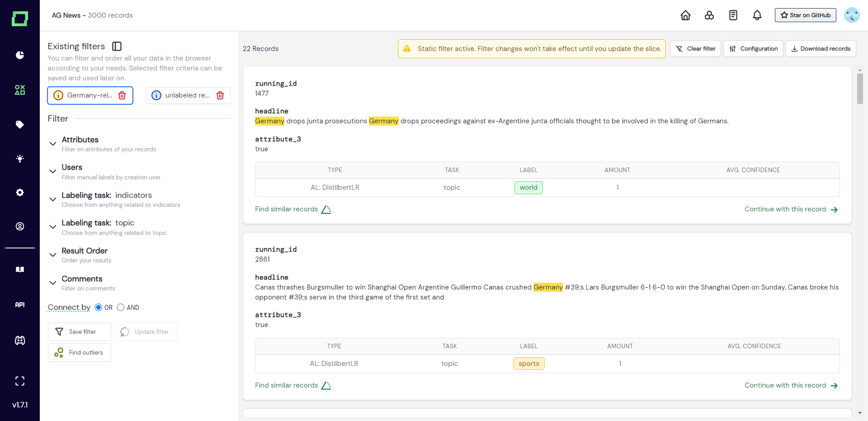Open the home icon in top bar
This screenshot has height=421, width=868.
pos(685,15)
